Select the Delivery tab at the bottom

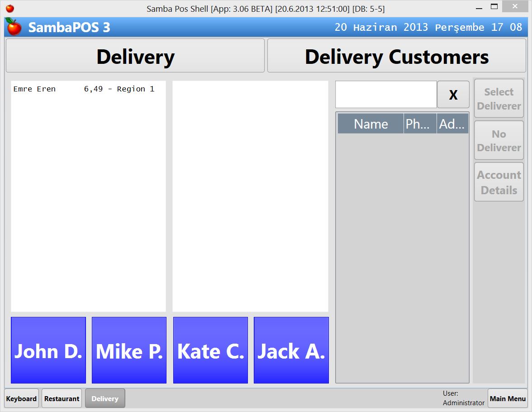pos(105,398)
